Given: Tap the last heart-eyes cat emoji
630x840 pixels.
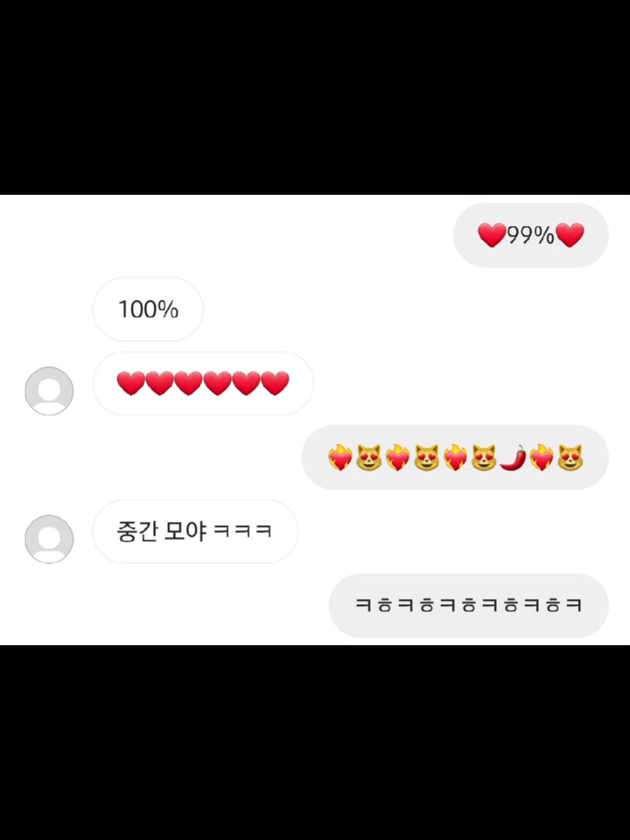Looking at the screenshot, I should click(570, 457).
